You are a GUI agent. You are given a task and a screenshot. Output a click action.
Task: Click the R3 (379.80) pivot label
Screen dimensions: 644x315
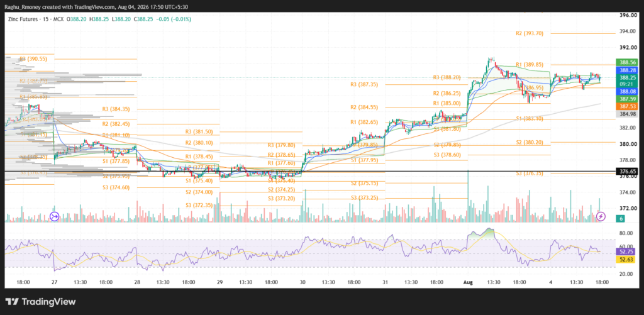(x=281, y=145)
